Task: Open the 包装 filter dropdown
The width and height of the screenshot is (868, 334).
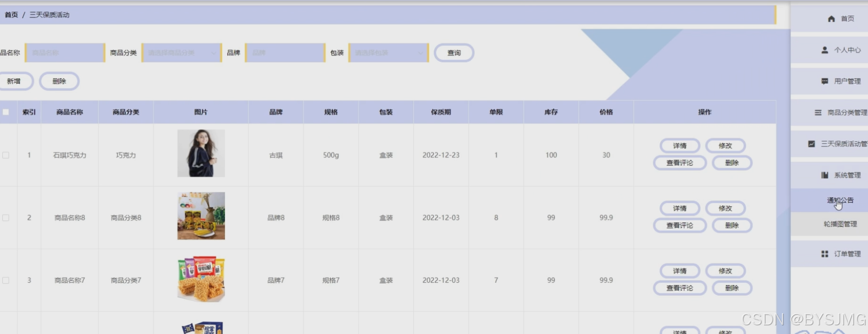Action: point(388,53)
